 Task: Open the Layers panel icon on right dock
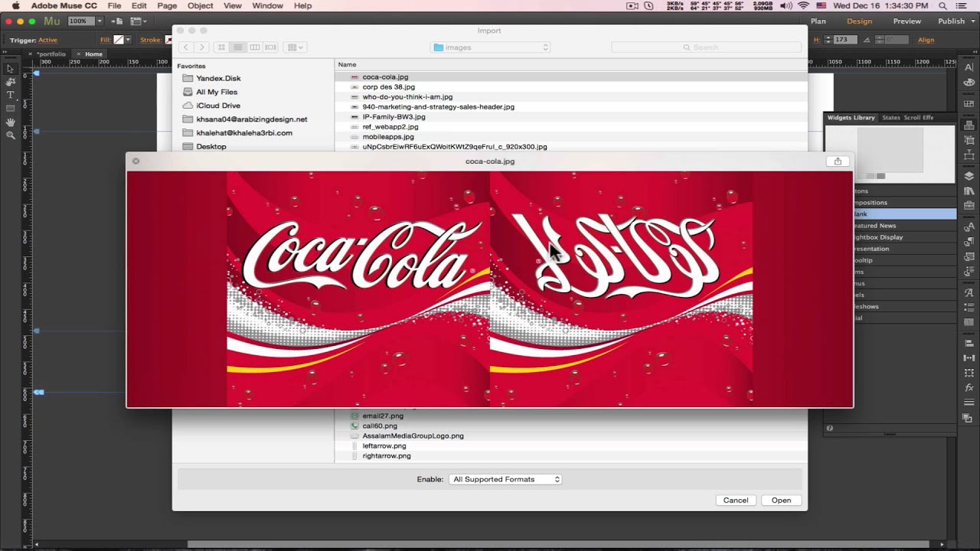point(969,176)
